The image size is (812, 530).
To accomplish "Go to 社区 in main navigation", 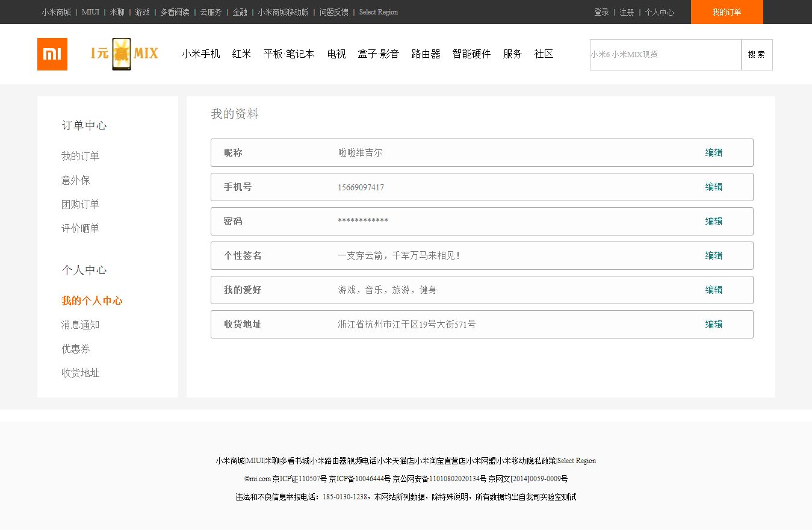I will pos(544,54).
